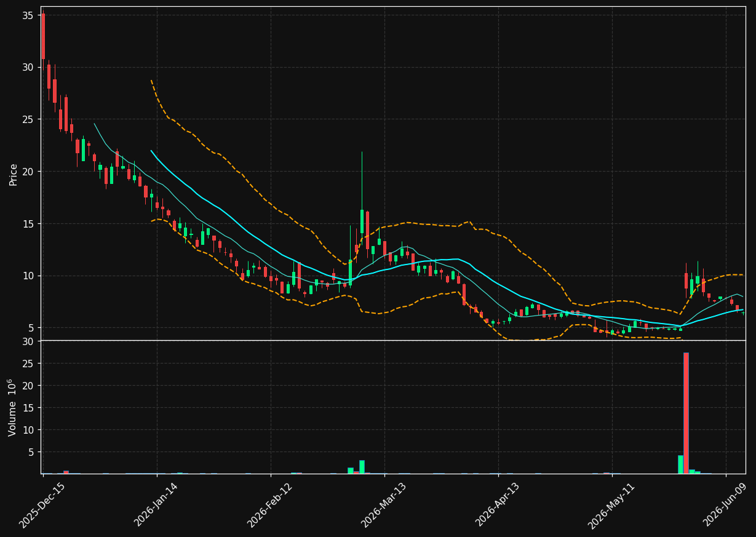Click the 25 price axis tick
The height and width of the screenshot is (537, 756).
pyautogui.click(x=28, y=119)
